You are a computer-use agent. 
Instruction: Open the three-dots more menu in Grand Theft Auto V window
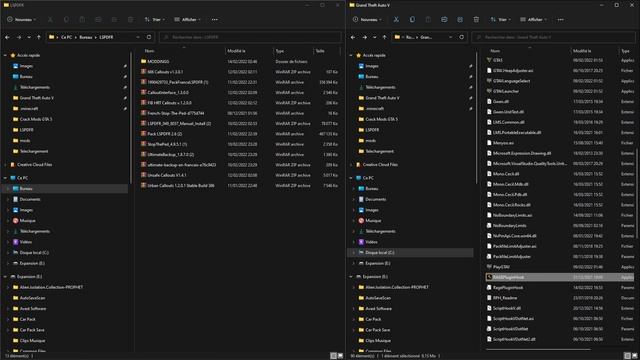coord(560,20)
